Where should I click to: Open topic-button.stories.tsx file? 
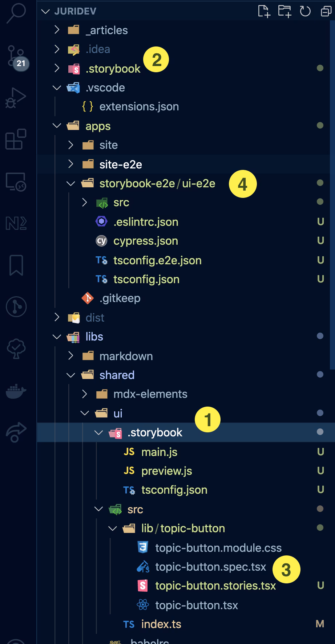(215, 586)
